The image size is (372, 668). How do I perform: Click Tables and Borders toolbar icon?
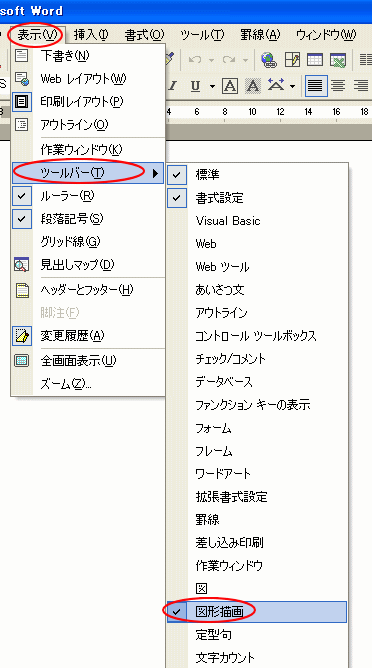pyautogui.click(x=292, y=60)
